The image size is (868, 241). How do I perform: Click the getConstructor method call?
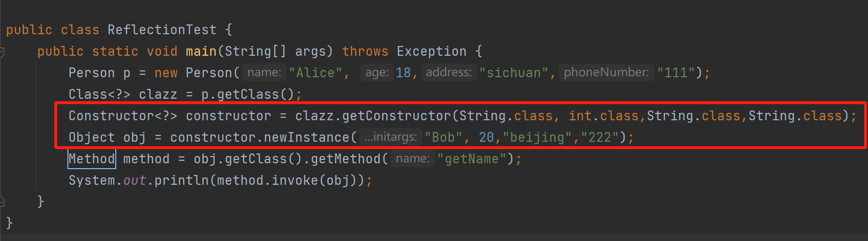pos(396,116)
